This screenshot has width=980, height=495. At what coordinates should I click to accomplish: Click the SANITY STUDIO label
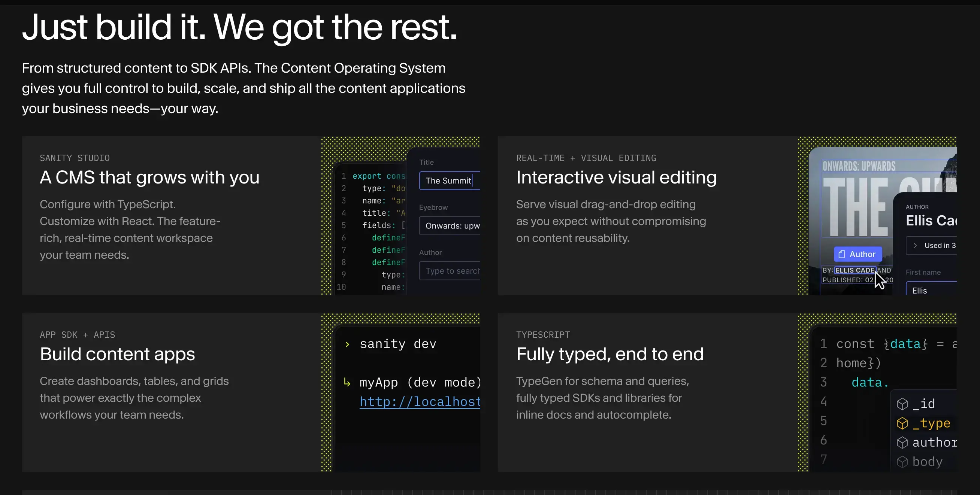pyautogui.click(x=75, y=158)
